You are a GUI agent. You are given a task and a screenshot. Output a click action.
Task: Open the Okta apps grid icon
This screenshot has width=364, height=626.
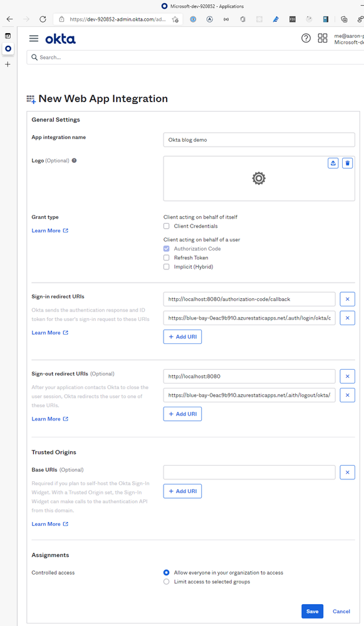coord(323,38)
